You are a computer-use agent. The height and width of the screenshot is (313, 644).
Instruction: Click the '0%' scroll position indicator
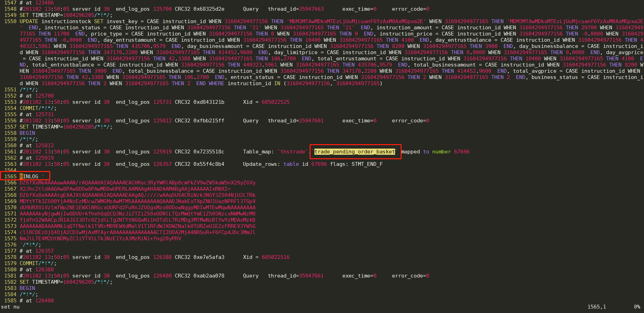[637, 307]
